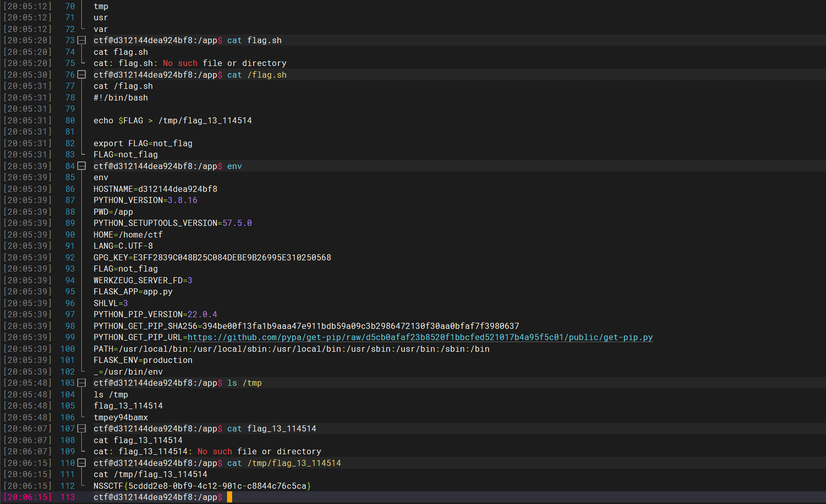Click 'flag_13_114514' listing on line 105
The width and height of the screenshot is (826, 504).
(x=128, y=406)
